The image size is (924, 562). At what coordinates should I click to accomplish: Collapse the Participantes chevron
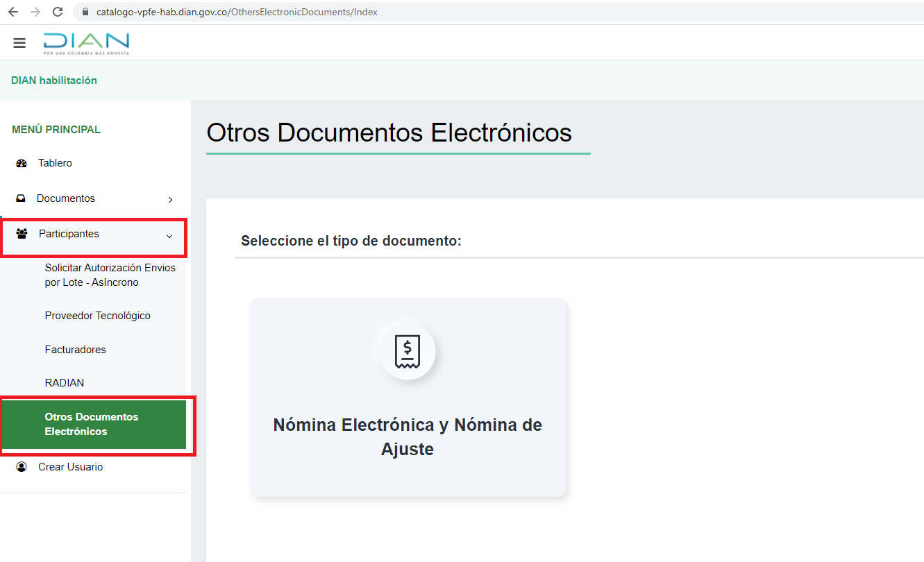point(169,236)
